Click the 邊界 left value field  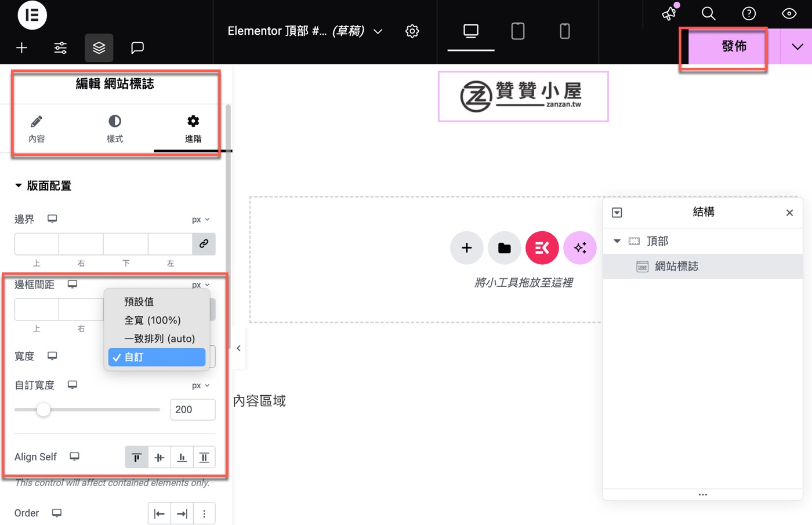coord(171,244)
